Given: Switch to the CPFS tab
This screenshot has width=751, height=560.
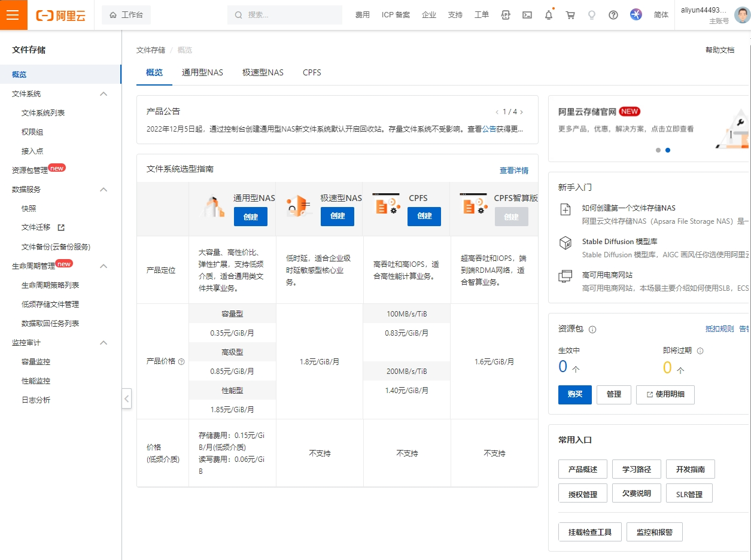Looking at the screenshot, I should pos(312,72).
